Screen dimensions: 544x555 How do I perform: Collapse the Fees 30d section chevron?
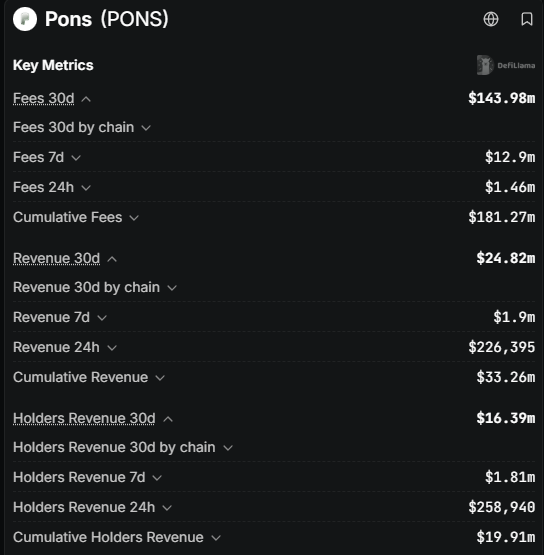pyautogui.click(x=86, y=99)
